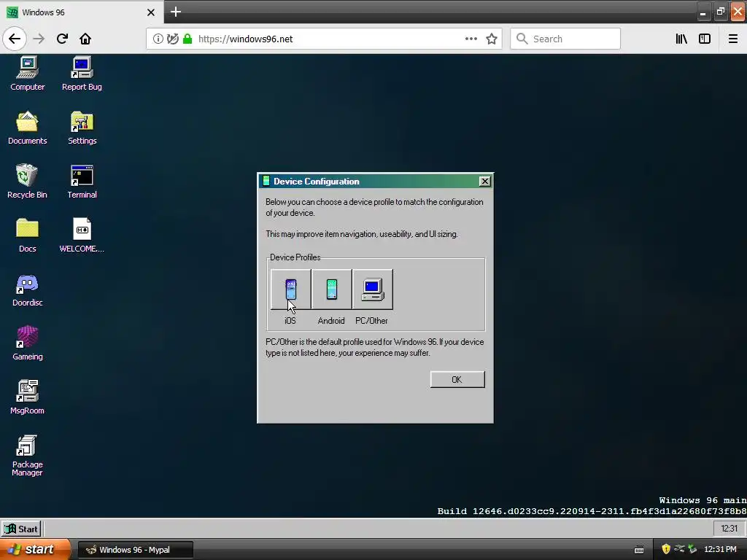Open the browser library icon
This screenshot has width=747, height=560.
(x=681, y=39)
